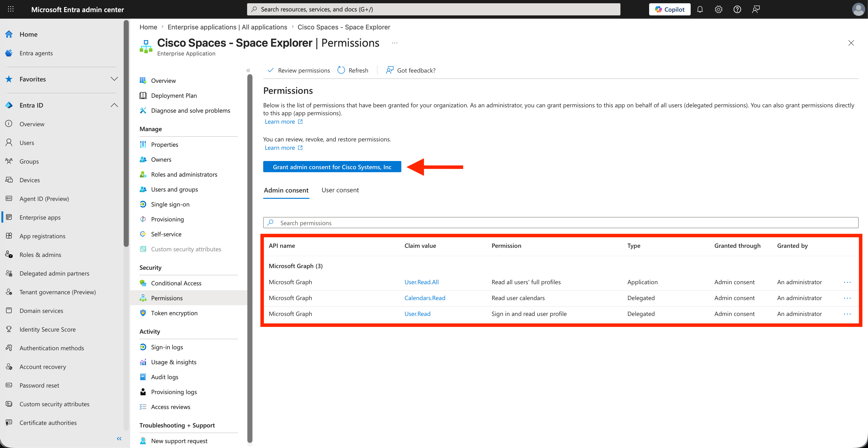Screen dimensions: 868x448
Task: Open Properties under Manage
Action: tap(165, 144)
